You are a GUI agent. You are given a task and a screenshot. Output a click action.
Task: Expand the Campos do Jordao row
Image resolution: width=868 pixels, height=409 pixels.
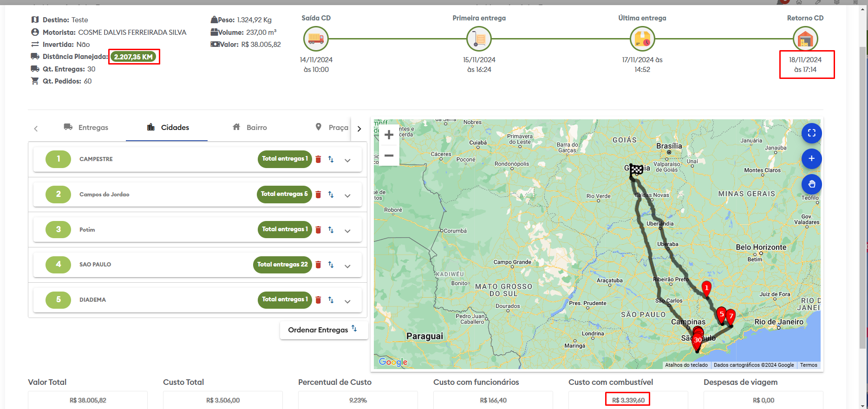click(347, 195)
